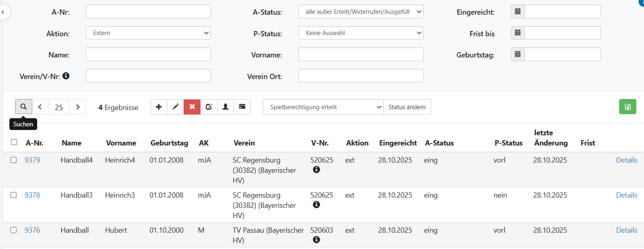The image size is (644, 249).
Task: Click the green Excel export button
Action: tap(627, 107)
